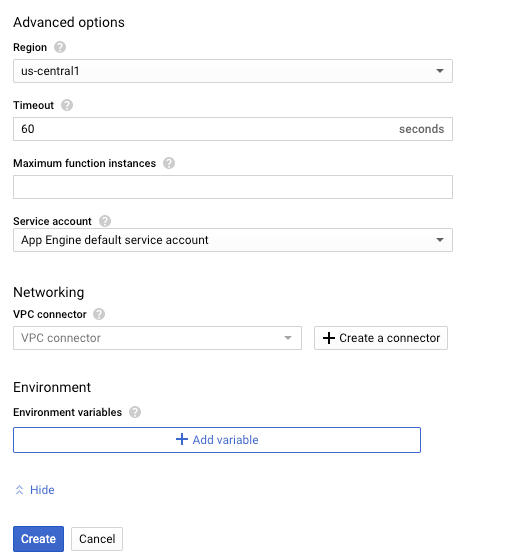This screenshot has width=505, height=552.
Task: Click the Create a connector button
Action: point(381,338)
